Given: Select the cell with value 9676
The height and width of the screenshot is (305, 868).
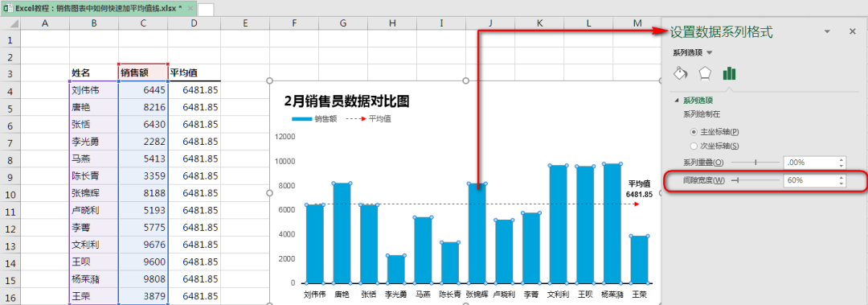Looking at the screenshot, I should [x=143, y=245].
